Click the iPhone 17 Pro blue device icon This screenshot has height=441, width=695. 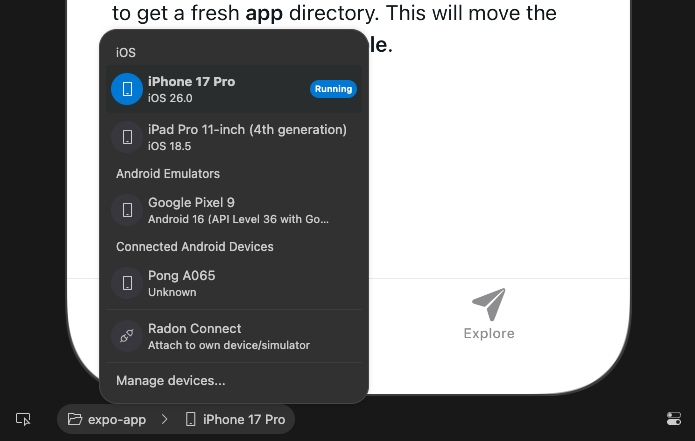point(127,89)
